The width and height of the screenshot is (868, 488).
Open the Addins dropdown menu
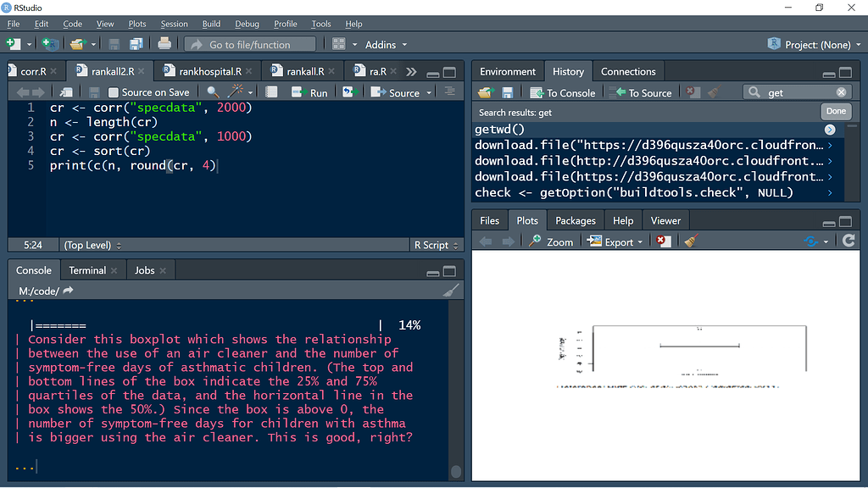point(386,44)
